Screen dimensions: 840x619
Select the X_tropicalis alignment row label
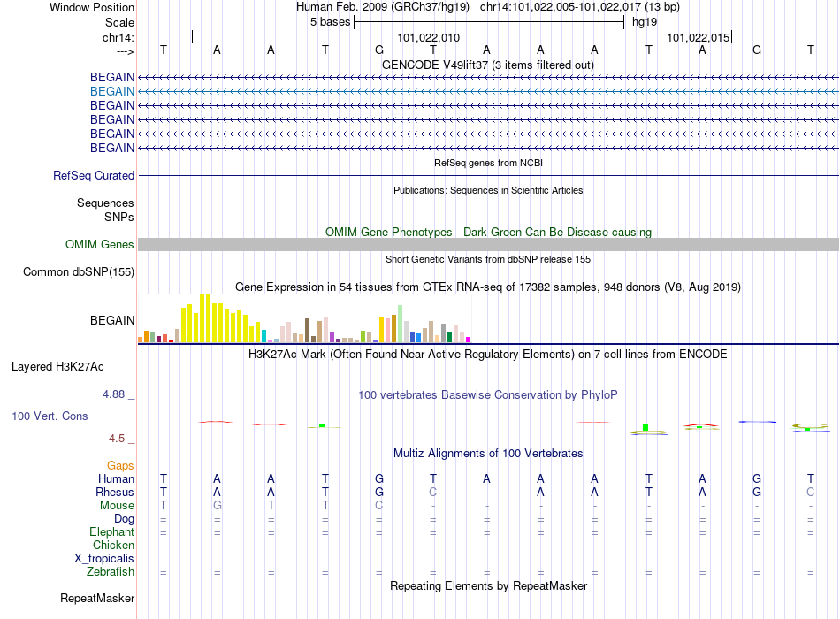[104, 559]
